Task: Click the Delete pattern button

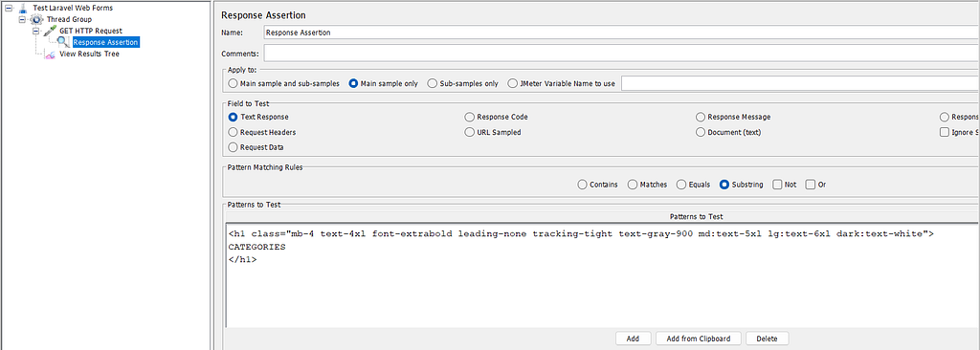Action: tap(767, 339)
